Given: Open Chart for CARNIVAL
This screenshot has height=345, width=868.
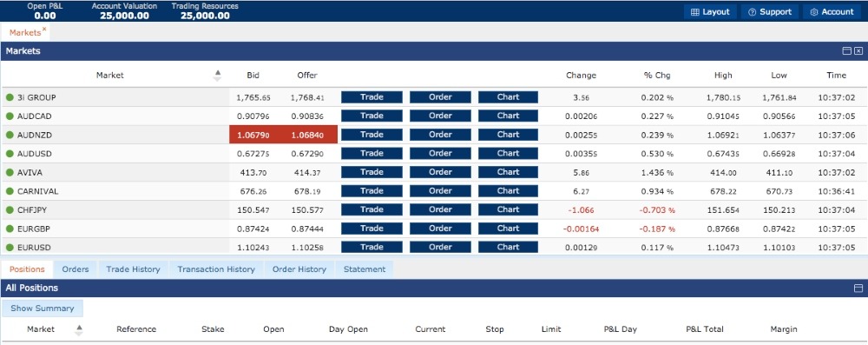Looking at the screenshot, I should click(508, 191).
